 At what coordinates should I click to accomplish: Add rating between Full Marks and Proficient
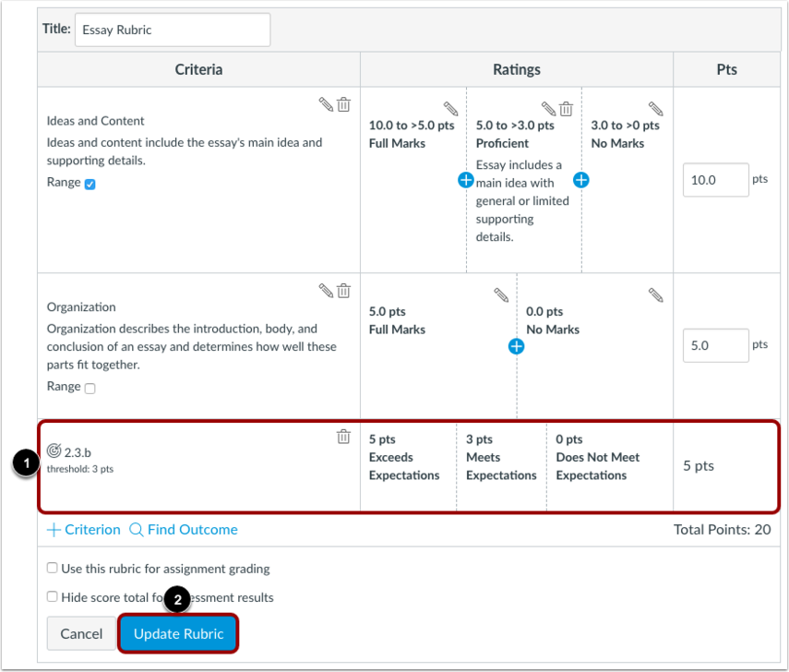click(465, 180)
